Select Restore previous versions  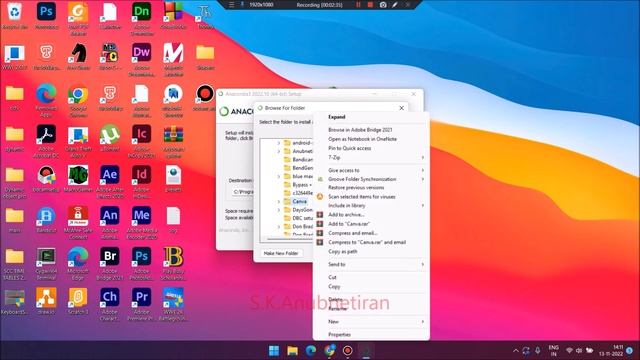click(371, 188)
